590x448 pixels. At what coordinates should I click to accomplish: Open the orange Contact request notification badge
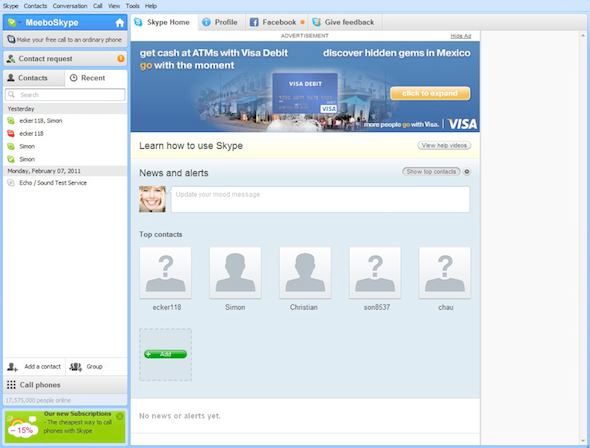coord(121,59)
